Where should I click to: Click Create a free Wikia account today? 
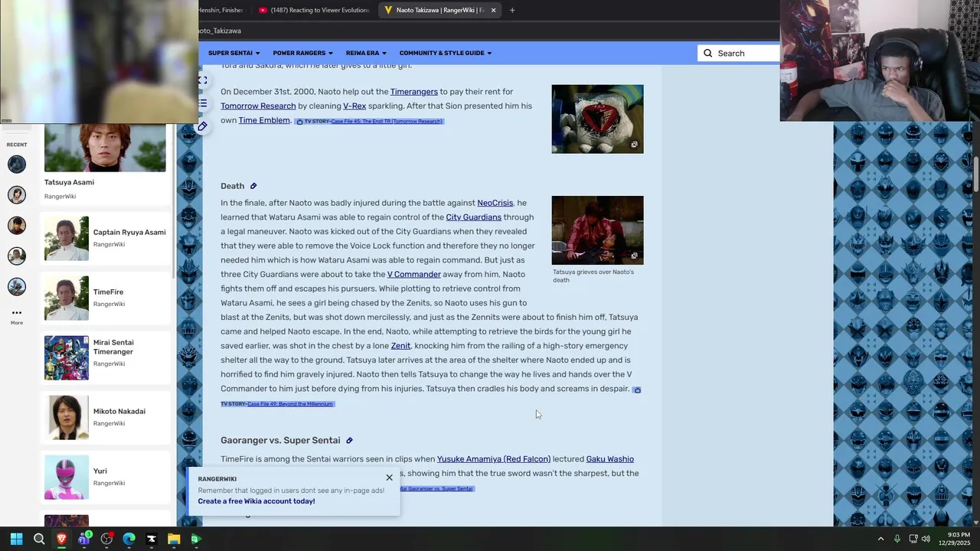256,501
